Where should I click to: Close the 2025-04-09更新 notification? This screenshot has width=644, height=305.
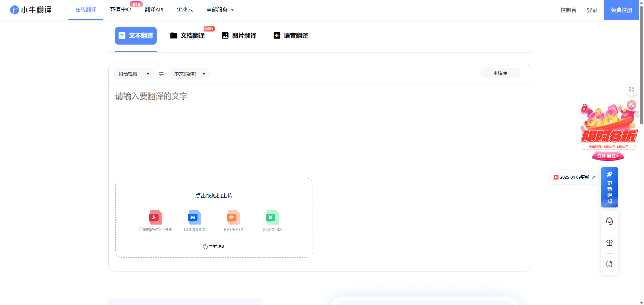click(x=594, y=177)
